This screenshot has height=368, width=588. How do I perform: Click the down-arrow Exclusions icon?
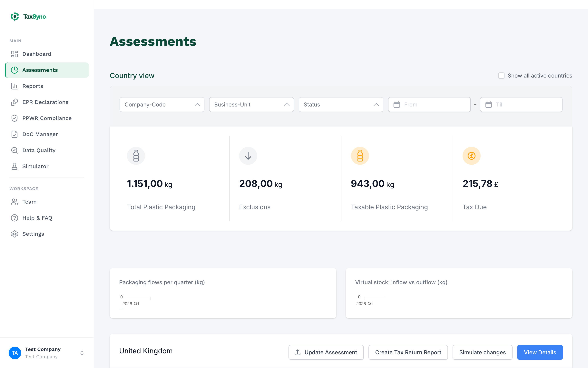pyautogui.click(x=248, y=156)
